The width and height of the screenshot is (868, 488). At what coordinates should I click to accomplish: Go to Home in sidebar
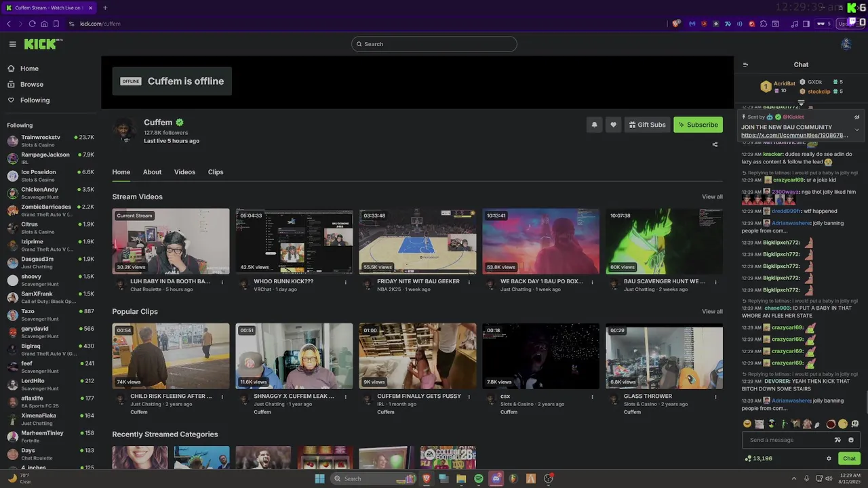click(29, 68)
